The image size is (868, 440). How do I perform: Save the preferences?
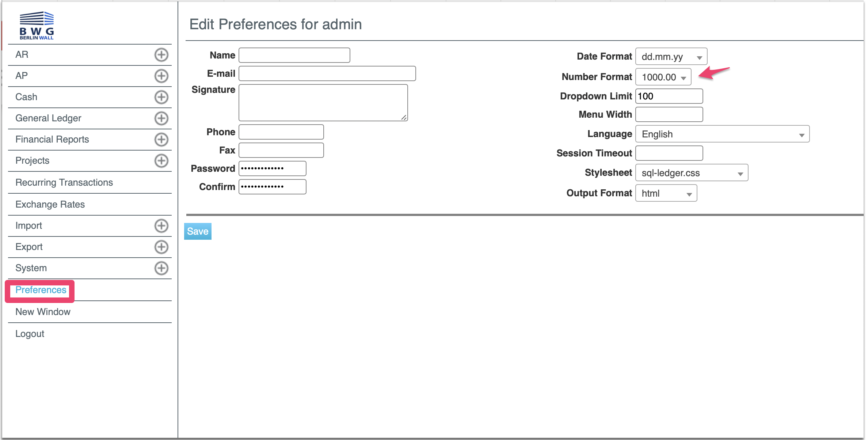pyautogui.click(x=198, y=231)
